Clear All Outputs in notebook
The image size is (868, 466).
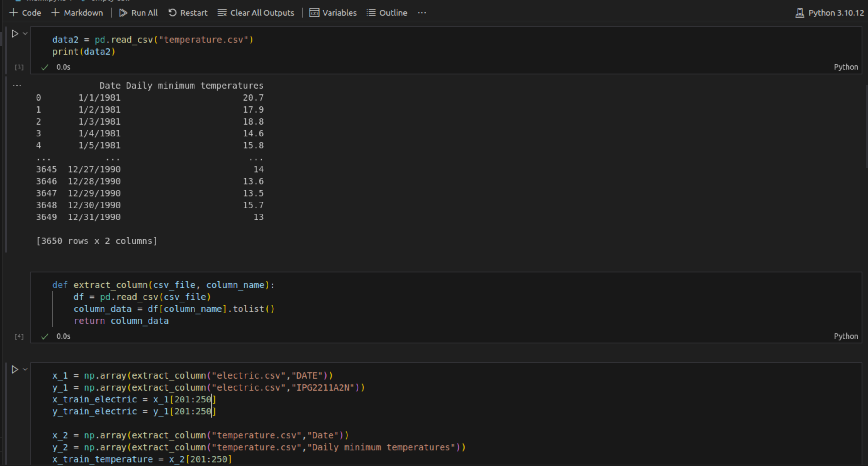point(256,13)
